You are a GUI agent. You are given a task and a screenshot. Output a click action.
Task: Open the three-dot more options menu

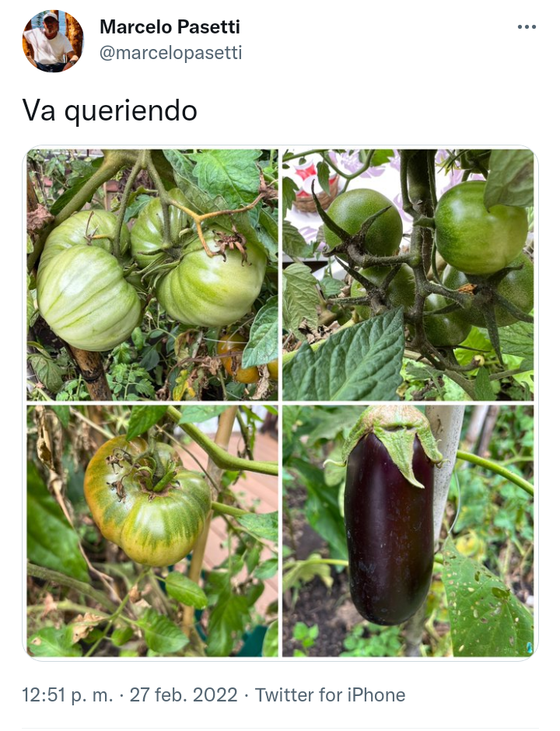click(527, 27)
